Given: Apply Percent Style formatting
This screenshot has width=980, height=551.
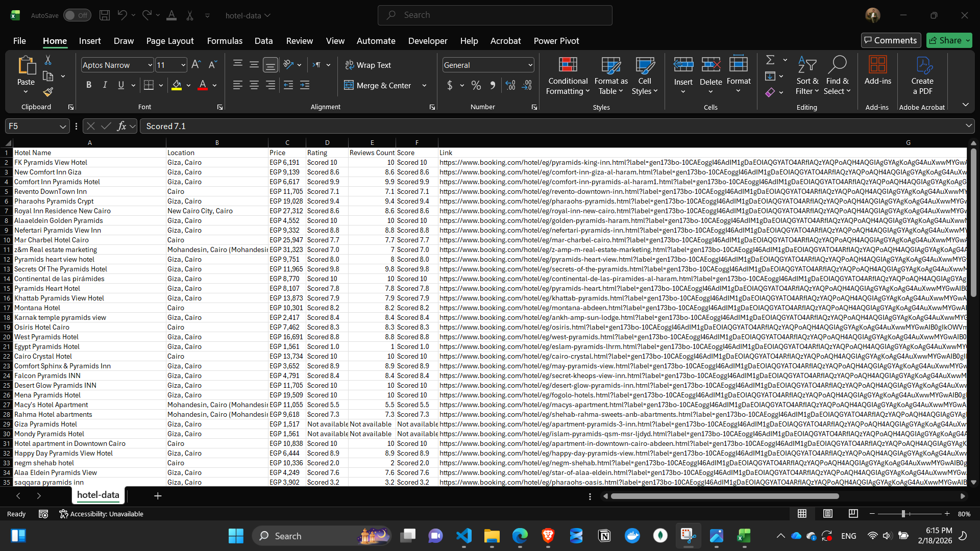Looking at the screenshot, I should (x=476, y=85).
